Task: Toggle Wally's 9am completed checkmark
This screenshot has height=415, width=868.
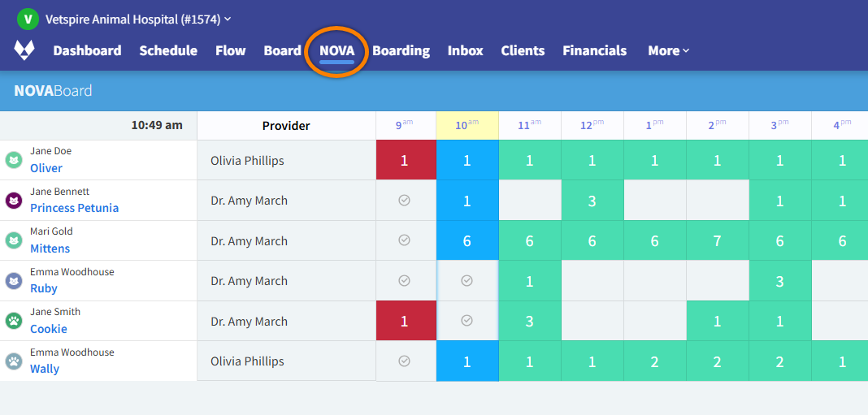Action: tap(405, 361)
